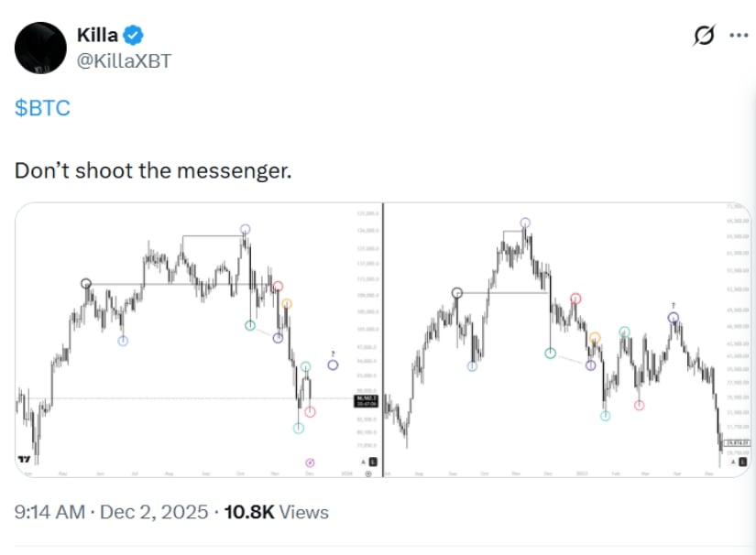The width and height of the screenshot is (756, 555).
Task: Click the Killa display name
Action: point(97,36)
